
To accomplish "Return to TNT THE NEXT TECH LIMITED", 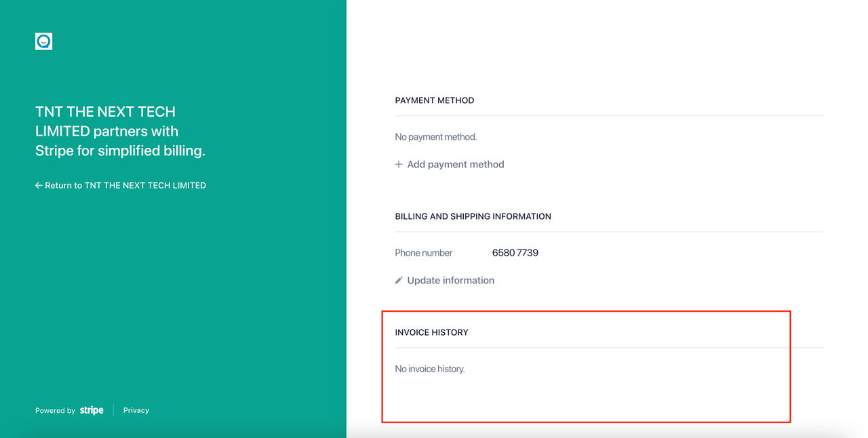I will coord(125,185).
